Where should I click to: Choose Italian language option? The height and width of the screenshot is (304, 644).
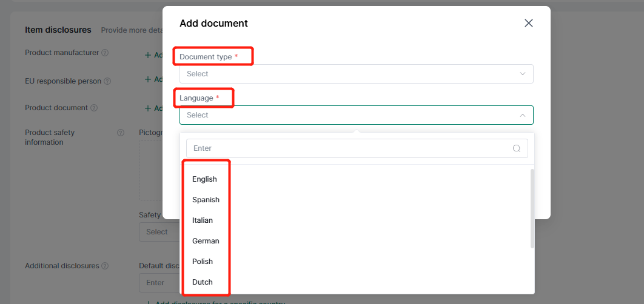[x=203, y=220]
